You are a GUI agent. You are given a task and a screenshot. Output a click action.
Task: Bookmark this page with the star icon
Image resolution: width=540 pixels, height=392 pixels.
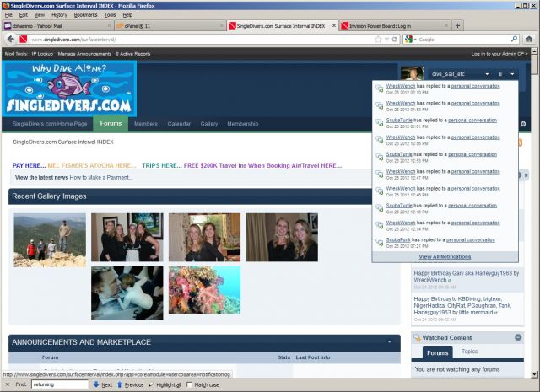(378, 40)
